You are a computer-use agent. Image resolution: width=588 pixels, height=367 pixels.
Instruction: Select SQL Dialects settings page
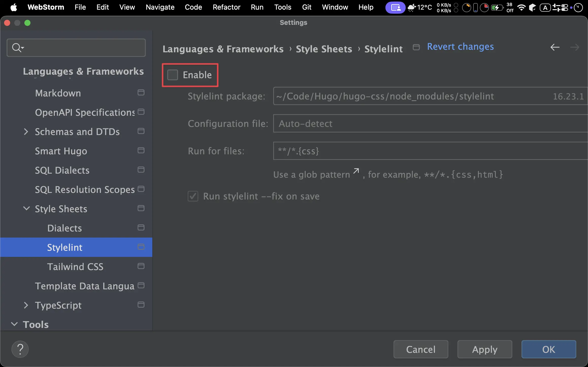pyautogui.click(x=62, y=170)
